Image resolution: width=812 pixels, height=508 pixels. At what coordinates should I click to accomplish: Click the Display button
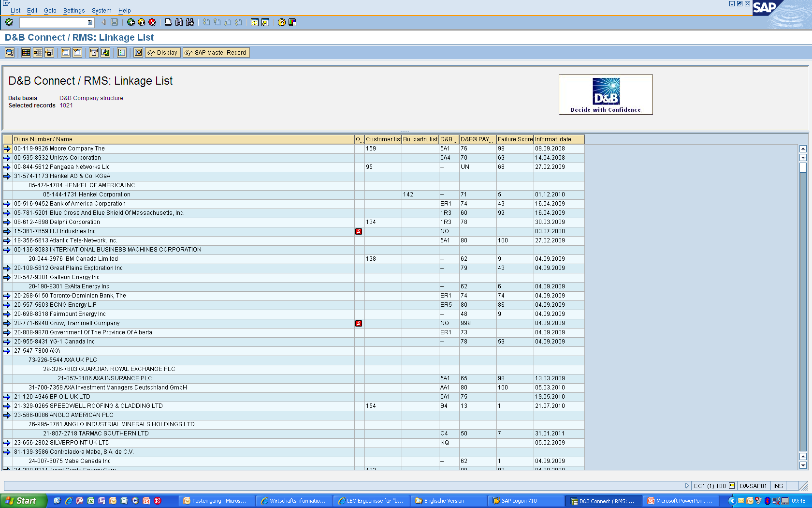tap(162, 53)
